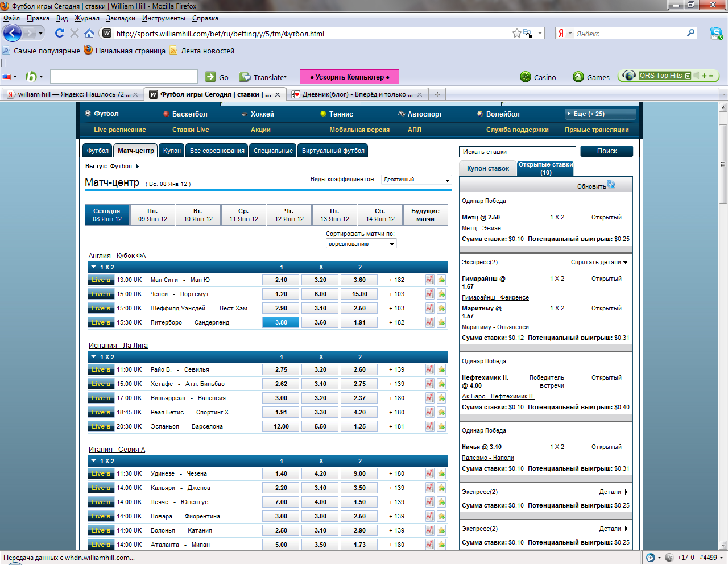The image size is (728, 565).
Task: Collapse the Испания - Ла Лига 1 X 2 section
Action: (94, 357)
